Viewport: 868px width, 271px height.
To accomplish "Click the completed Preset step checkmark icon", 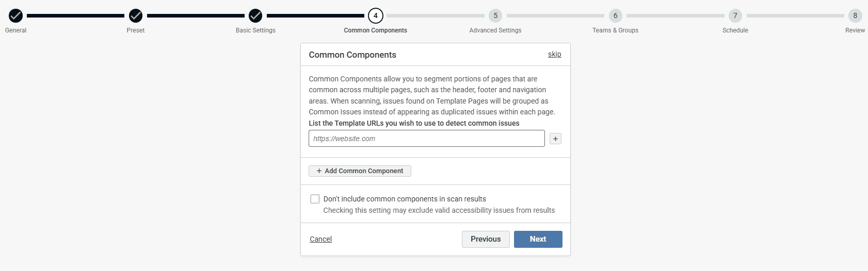I will tap(136, 16).
